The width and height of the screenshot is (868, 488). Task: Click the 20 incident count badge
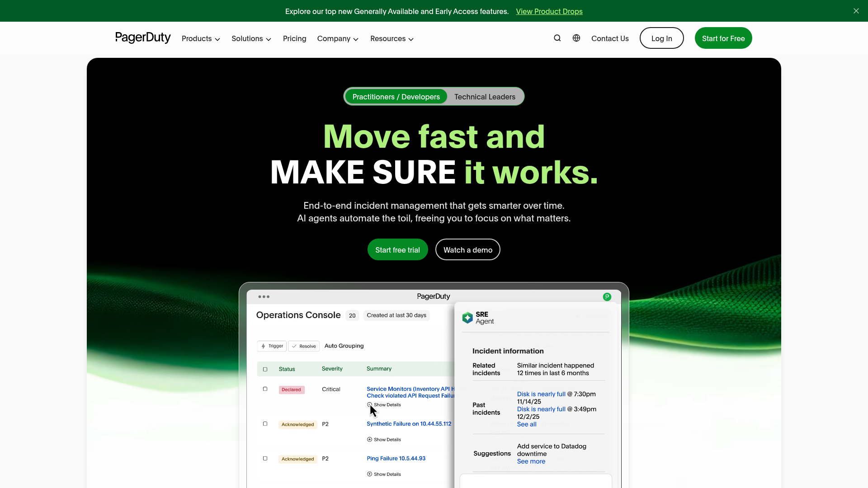[x=352, y=315]
